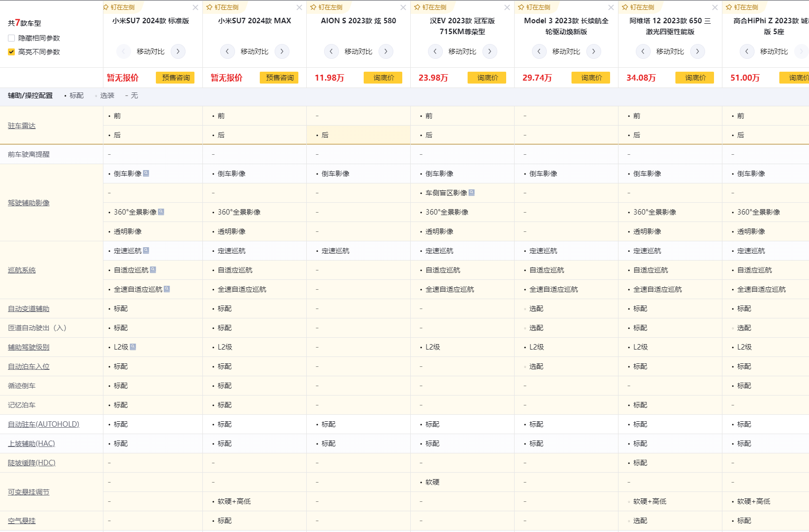Remove 阿维塔 12 2023款 from the comparison
Viewport: 809px width, 532px height.
[x=714, y=7]
